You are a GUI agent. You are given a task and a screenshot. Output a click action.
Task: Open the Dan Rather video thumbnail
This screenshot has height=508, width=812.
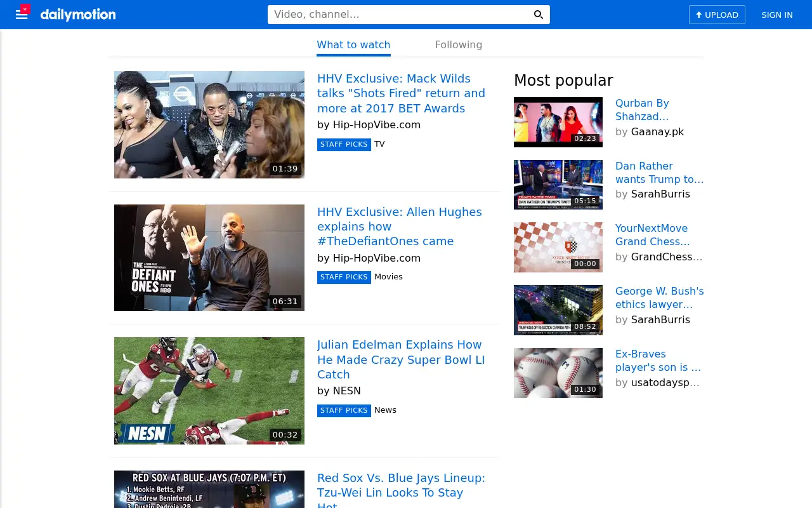[x=558, y=185]
